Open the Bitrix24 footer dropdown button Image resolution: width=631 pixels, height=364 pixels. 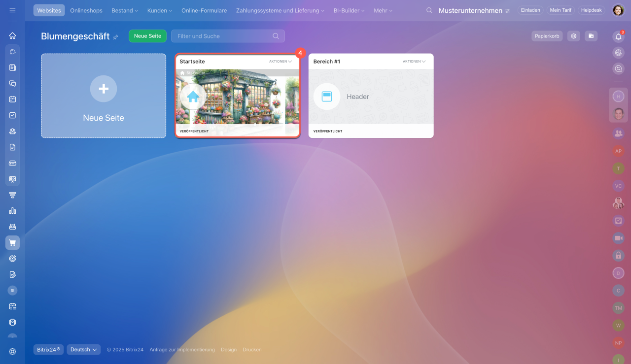coord(49,350)
